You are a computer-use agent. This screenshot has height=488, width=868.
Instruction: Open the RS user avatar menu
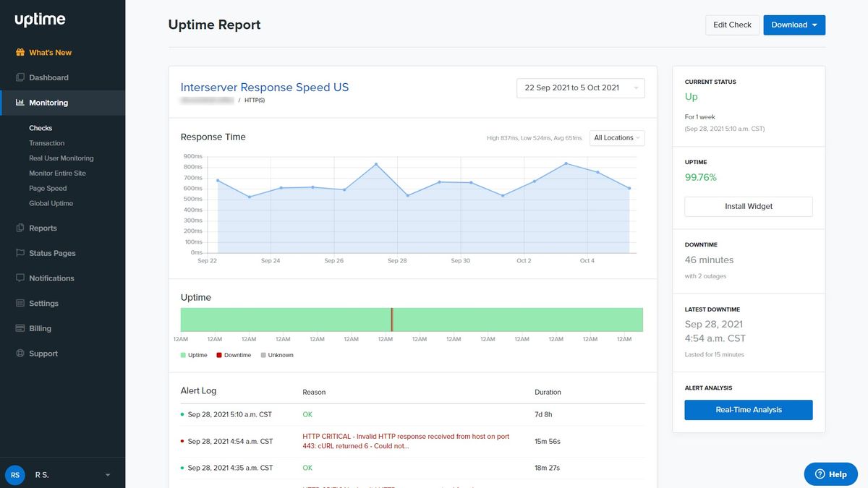click(x=14, y=474)
